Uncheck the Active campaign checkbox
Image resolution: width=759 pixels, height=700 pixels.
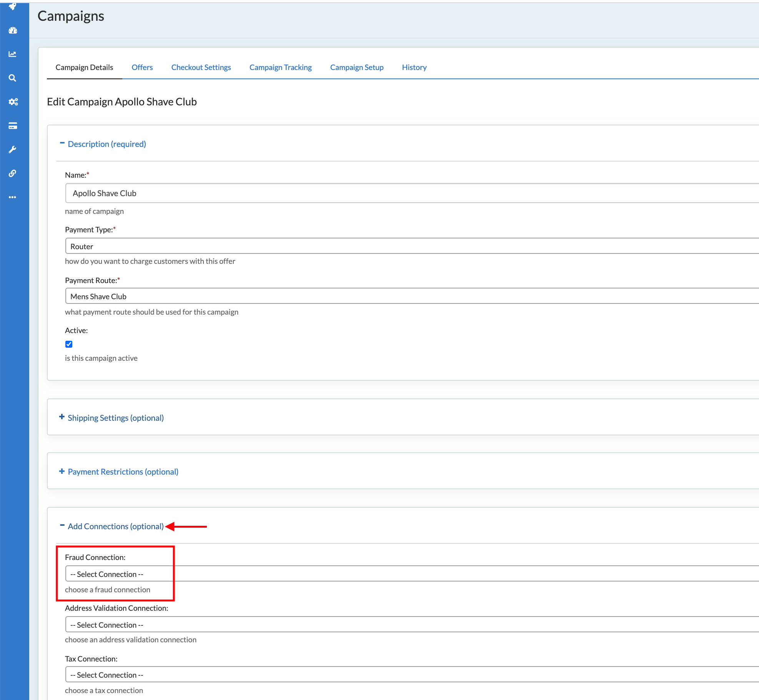click(x=69, y=344)
